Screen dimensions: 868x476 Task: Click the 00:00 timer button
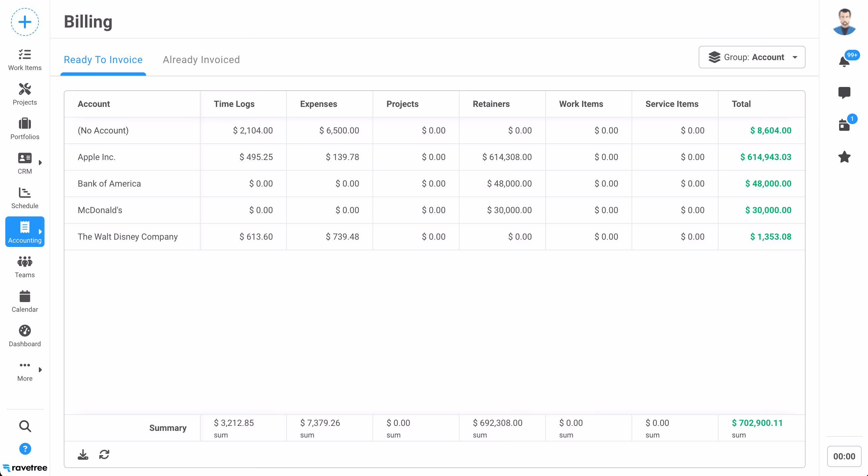844,456
